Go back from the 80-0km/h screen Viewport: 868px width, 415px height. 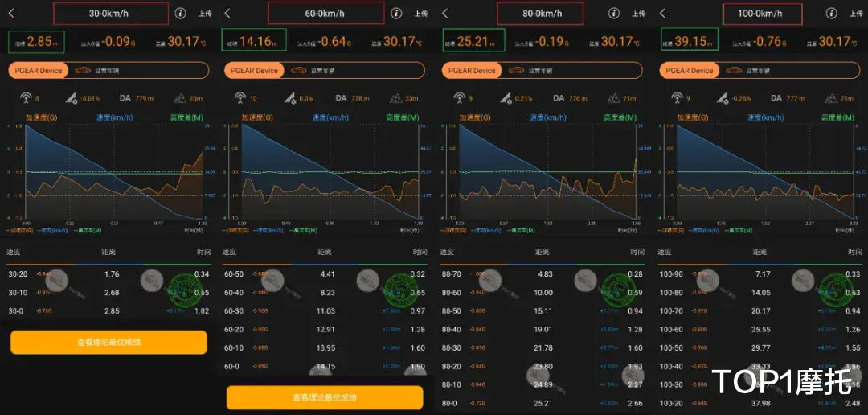click(445, 14)
